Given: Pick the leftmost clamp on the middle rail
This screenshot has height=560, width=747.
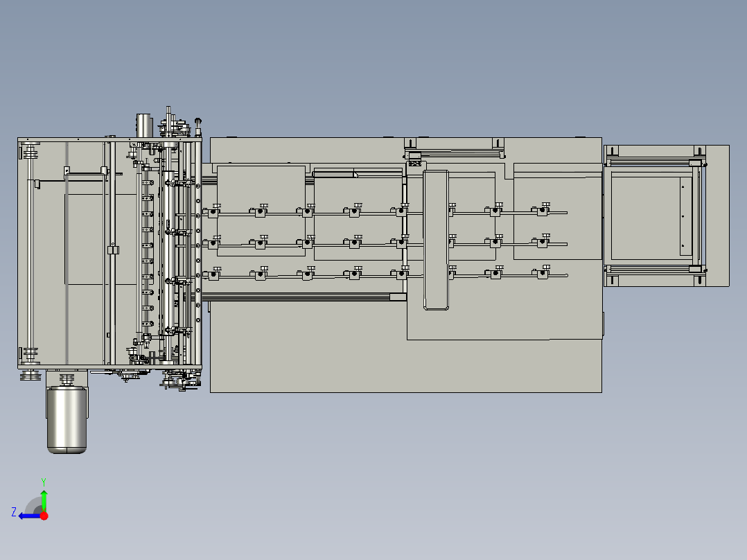Looking at the screenshot, I should tap(213, 242).
